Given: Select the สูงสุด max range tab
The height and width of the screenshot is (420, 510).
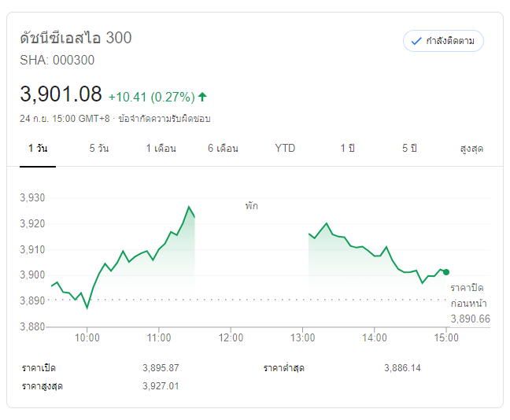Looking at the screenshot, I should click(x=471, y=148).
